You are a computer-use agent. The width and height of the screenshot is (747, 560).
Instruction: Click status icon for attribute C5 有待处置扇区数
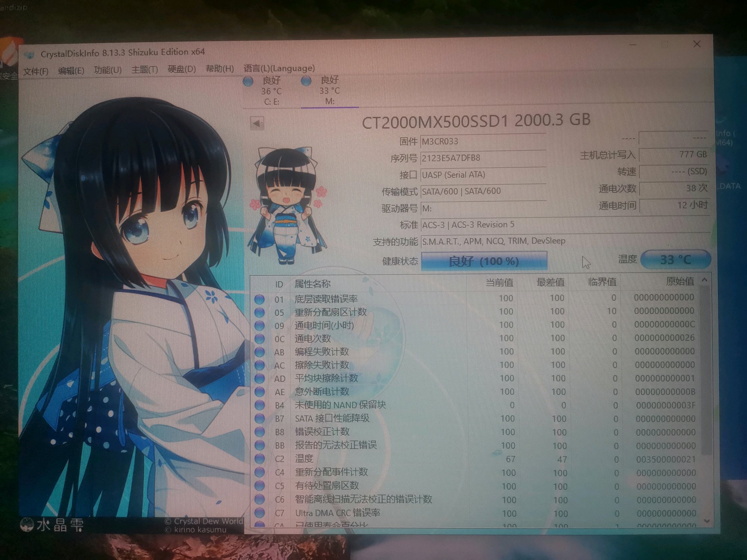point(259,486)
